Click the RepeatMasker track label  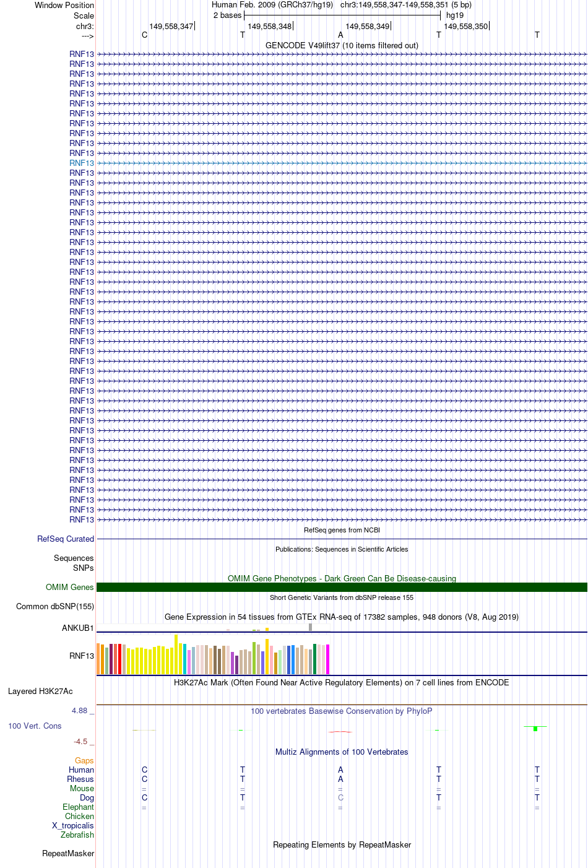click(x=68, y=853)
